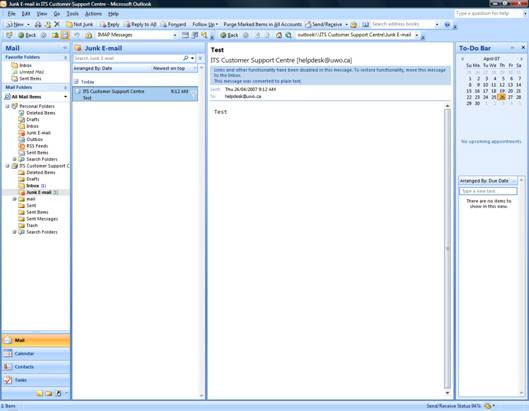The height and width of the screenshot is (411, 529).
Task: Click the Help icon in the toolbar
Action: (x=447, y=24)
